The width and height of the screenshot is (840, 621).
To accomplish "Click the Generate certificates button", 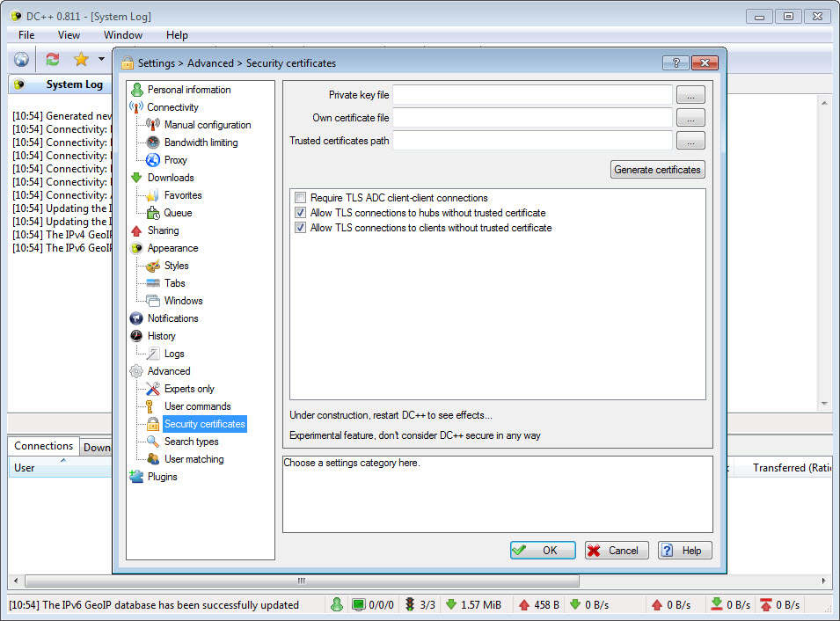I will click(657, 169).
